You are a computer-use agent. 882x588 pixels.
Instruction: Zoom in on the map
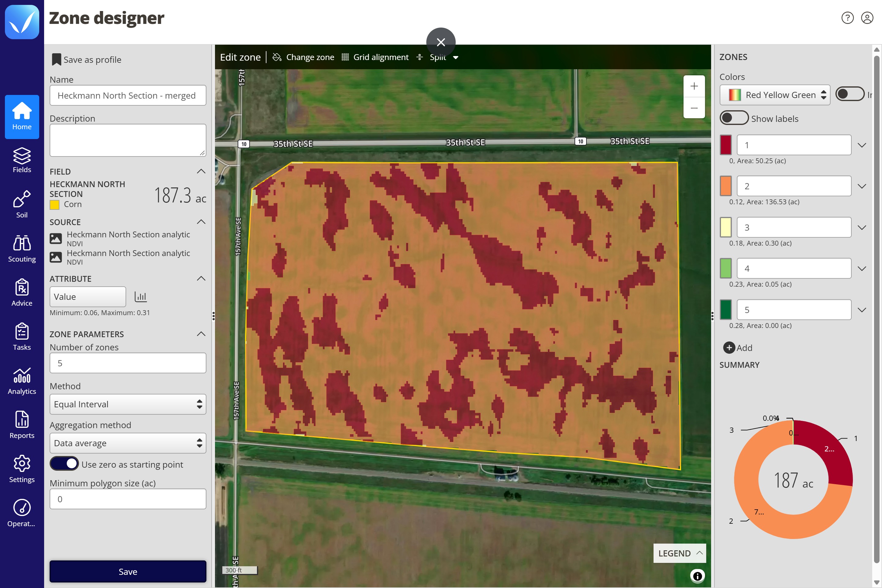tap(694, 86)
